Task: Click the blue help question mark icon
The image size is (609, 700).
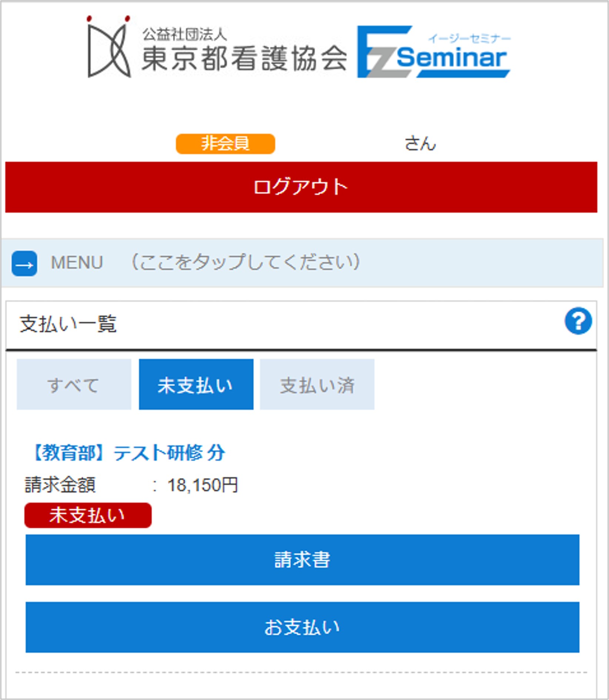Action: click(x=578, y=321)
